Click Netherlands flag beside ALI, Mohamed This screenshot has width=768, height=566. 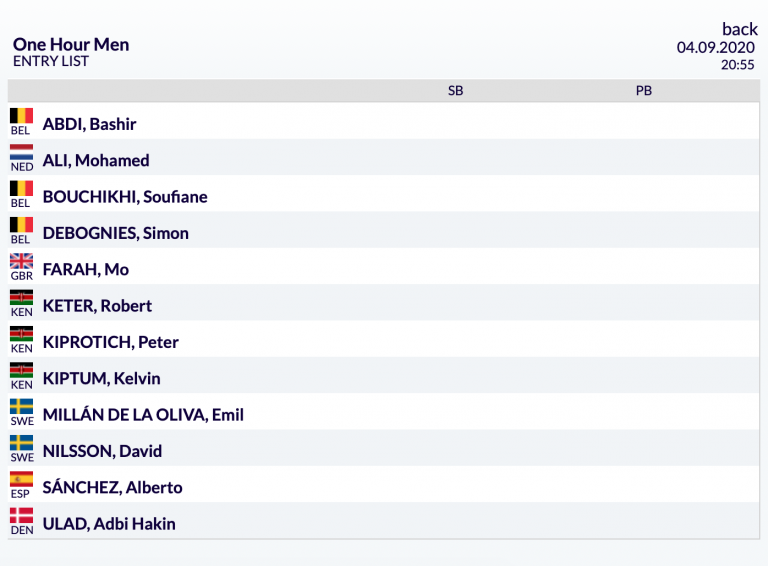pos(21,153)
